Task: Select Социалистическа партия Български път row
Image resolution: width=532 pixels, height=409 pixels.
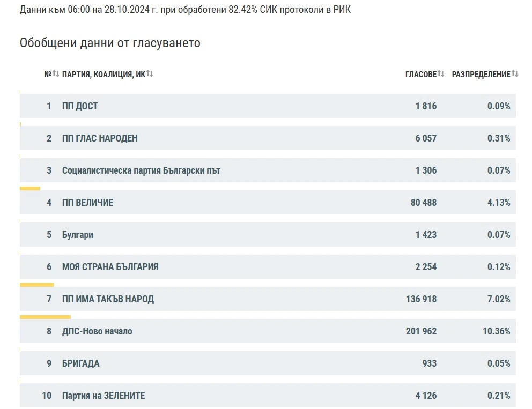Action: pyautogui.click(x=268, y=170)
